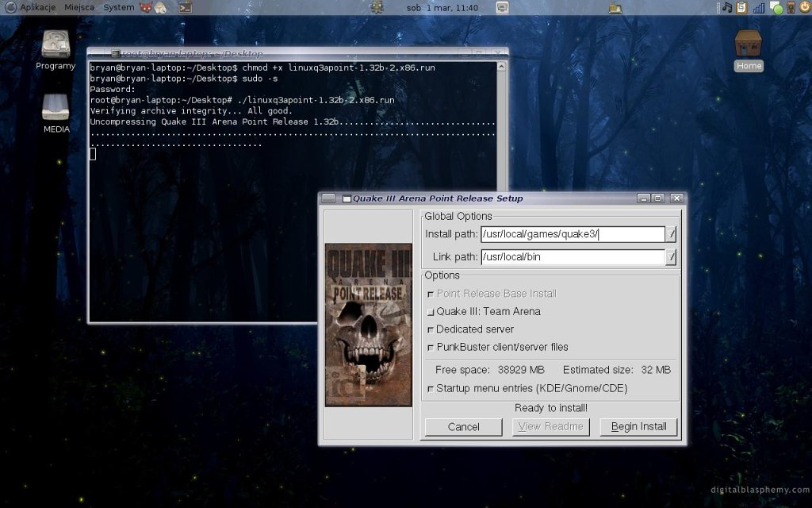Open the Miejsca menu
812x508 pixels.
click(79, 7)
